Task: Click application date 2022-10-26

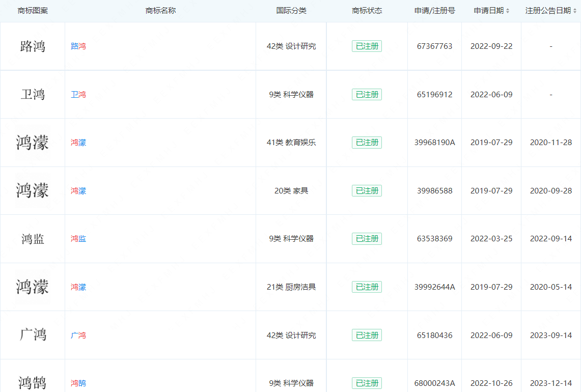Action: tap(491, 383)
